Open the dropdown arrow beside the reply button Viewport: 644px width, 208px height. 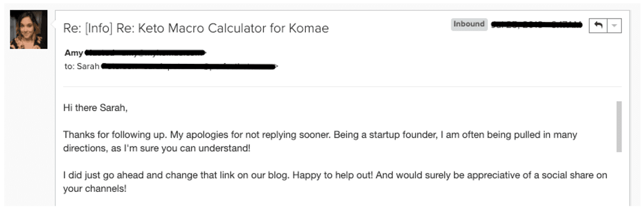click(614, 25)
